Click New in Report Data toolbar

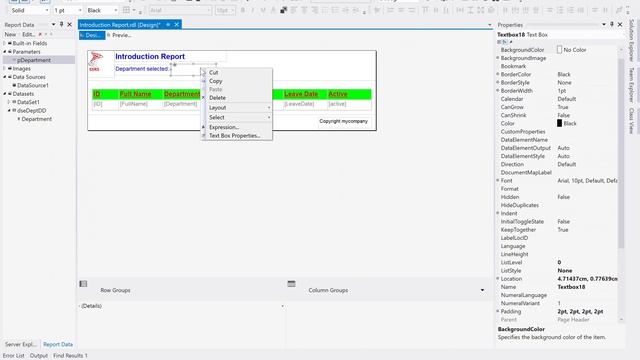[10, 34]
